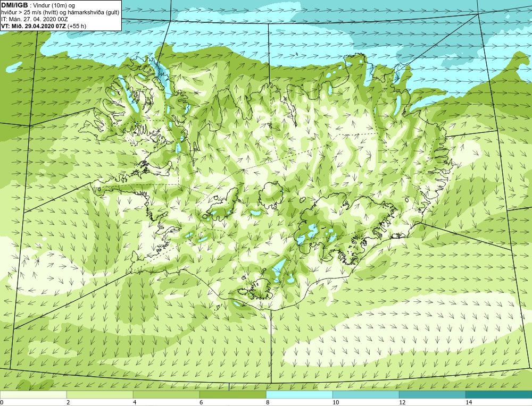The width and height of the screenshot is (532, 406).
Task: Click the legend value label '6'
Action: (x=201, y=402)
